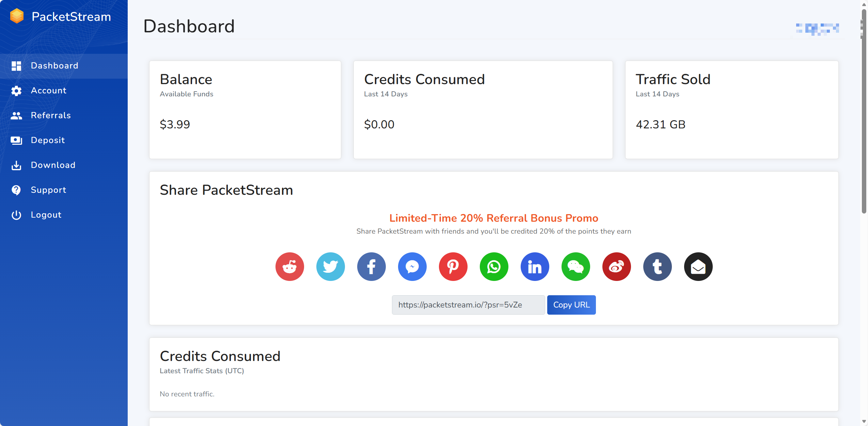
Task: Click the LinkedIn share icon
Action: point(535,267)
